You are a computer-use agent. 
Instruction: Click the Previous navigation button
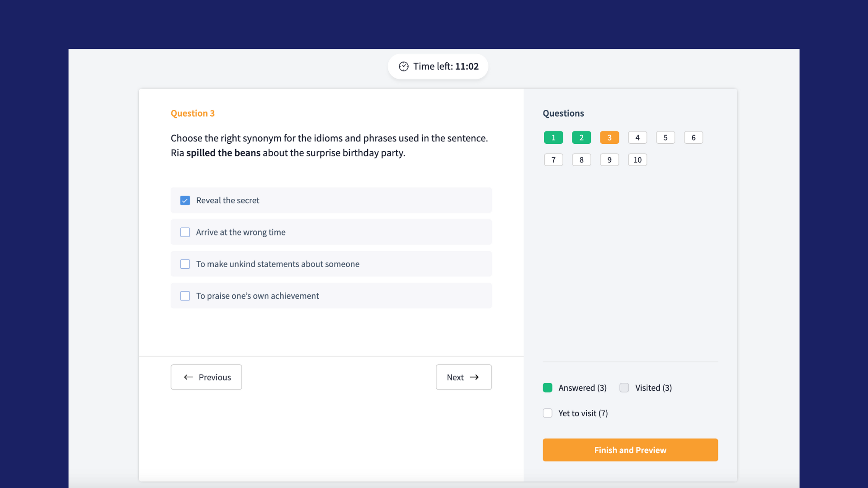(206, 376)
